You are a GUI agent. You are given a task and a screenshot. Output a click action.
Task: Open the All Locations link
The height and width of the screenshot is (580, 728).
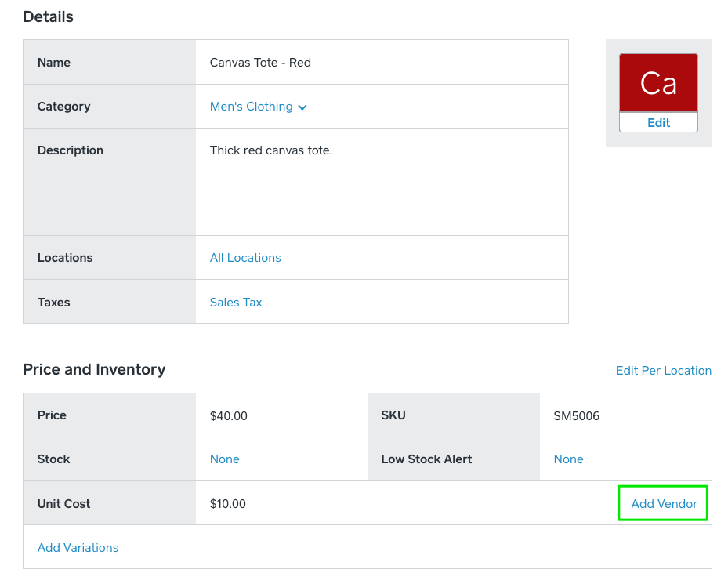[x=245, y=258]
